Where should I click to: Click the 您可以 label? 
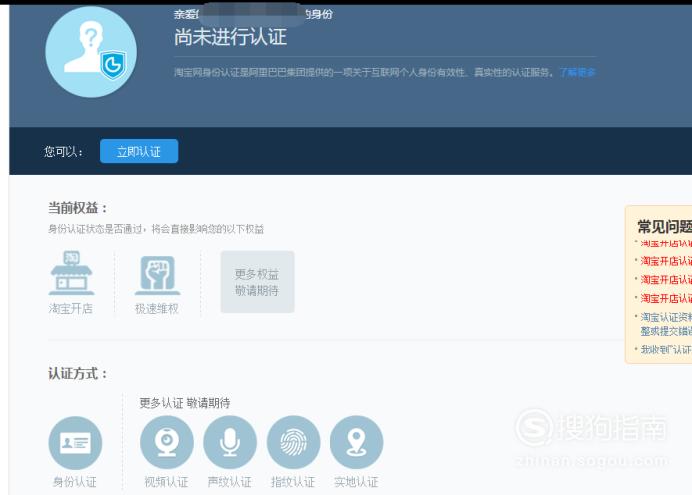(x=64, y=152)
